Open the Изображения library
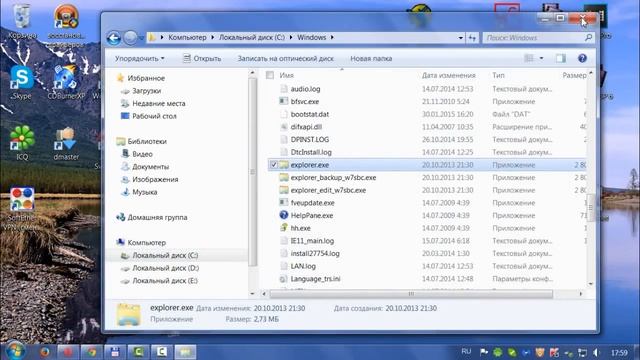Viewport: 640px width, 360px height. 155,179
